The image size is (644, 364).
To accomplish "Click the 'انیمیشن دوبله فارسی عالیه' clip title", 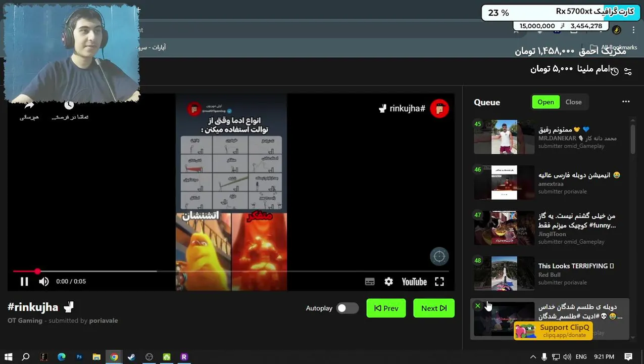I will tap(579, 175).
